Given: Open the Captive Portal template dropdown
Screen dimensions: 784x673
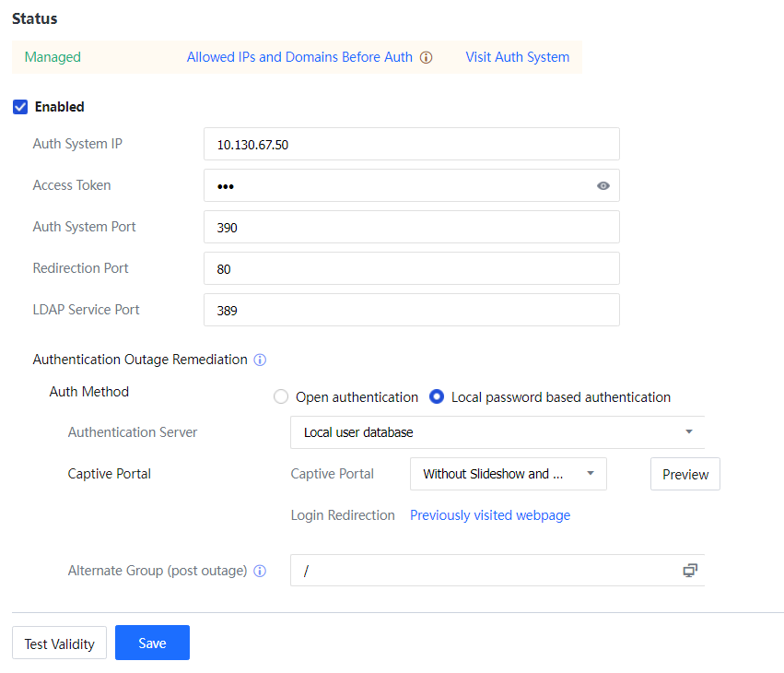Looking at the screenshot, I should point(508,474).
